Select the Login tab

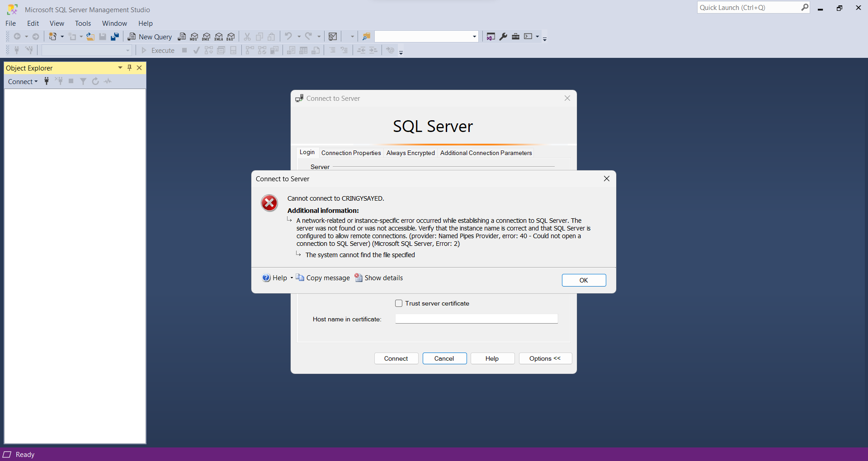point(307,152)
